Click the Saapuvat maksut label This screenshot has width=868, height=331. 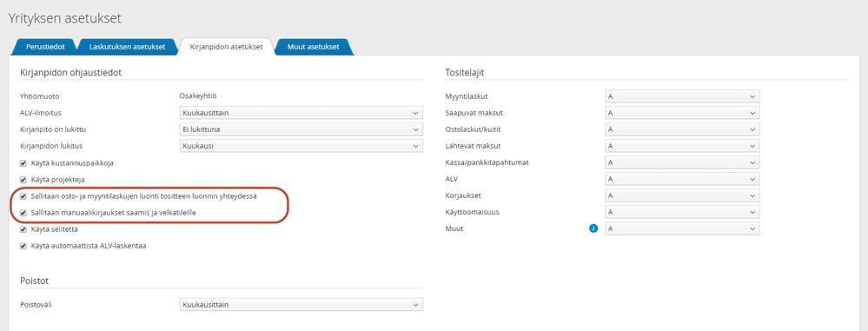point(474,113)
